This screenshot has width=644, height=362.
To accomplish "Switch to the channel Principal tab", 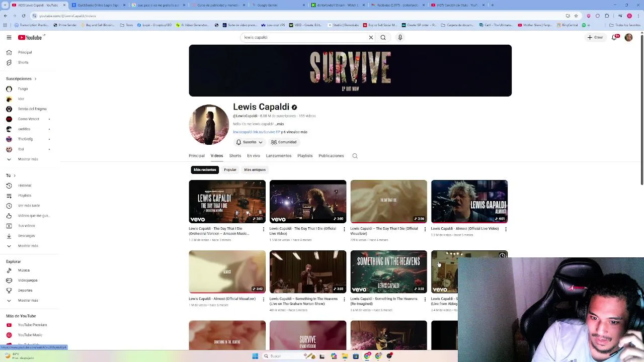I will pos(197,156).
